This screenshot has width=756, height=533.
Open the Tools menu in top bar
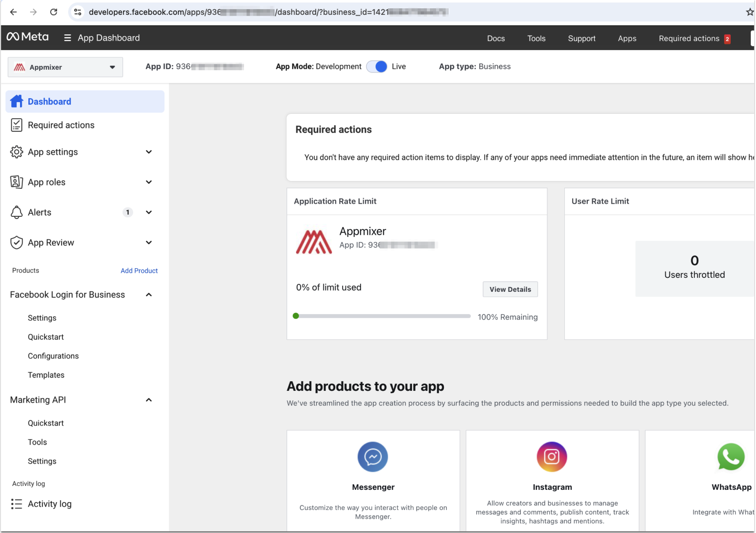pos(536,38)
